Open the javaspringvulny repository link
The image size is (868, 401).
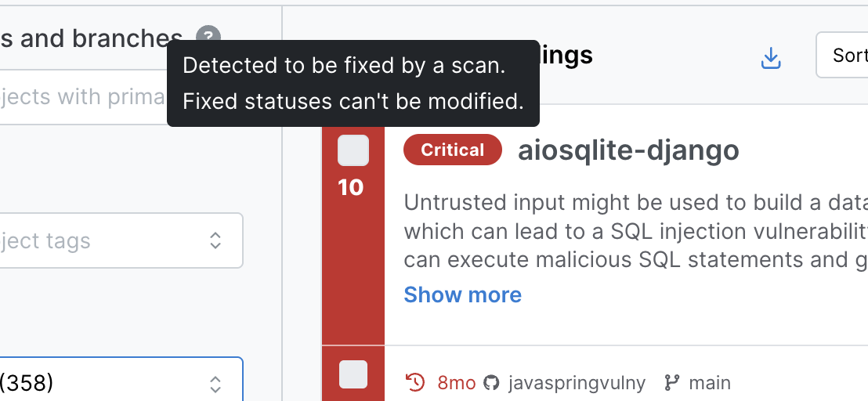[x=577, y=383]
